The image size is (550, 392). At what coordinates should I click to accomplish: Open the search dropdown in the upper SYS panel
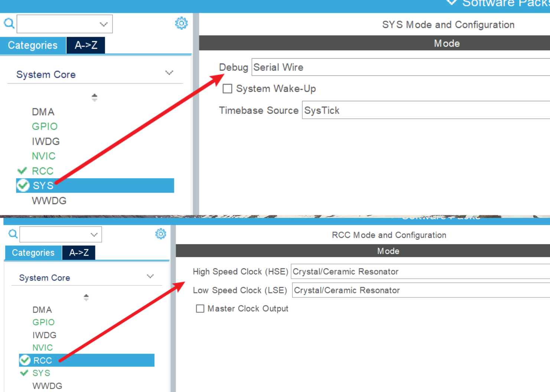pyautogui.click(x=103, y=24)
